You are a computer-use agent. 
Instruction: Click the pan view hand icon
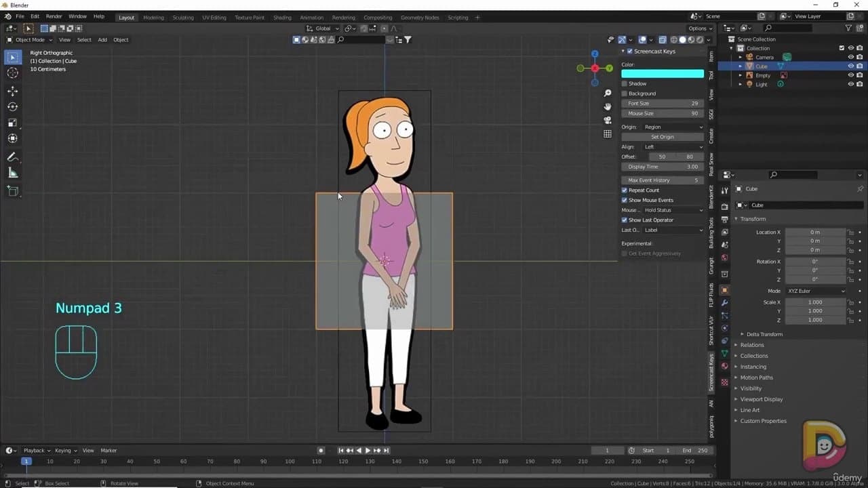[608, 106]
